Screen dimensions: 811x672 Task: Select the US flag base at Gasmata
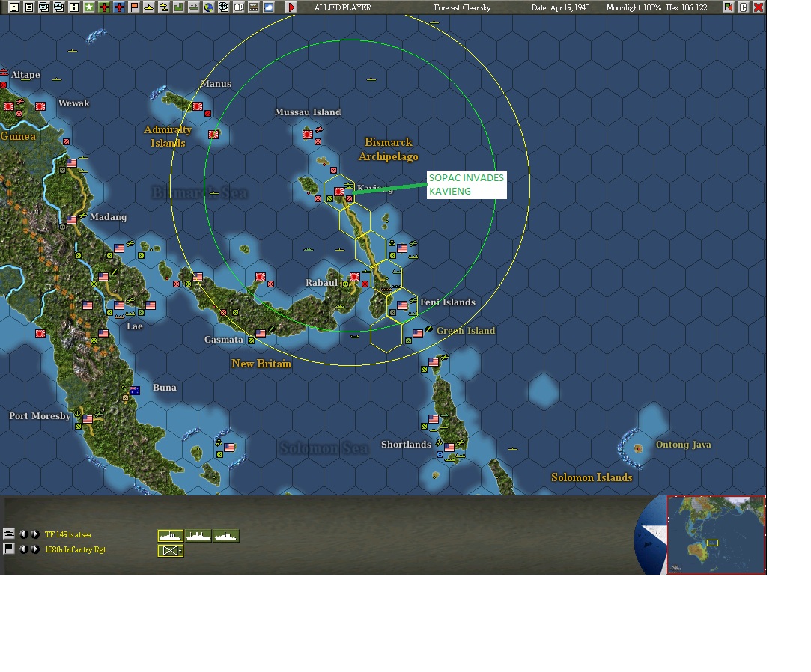click(261, 334)
